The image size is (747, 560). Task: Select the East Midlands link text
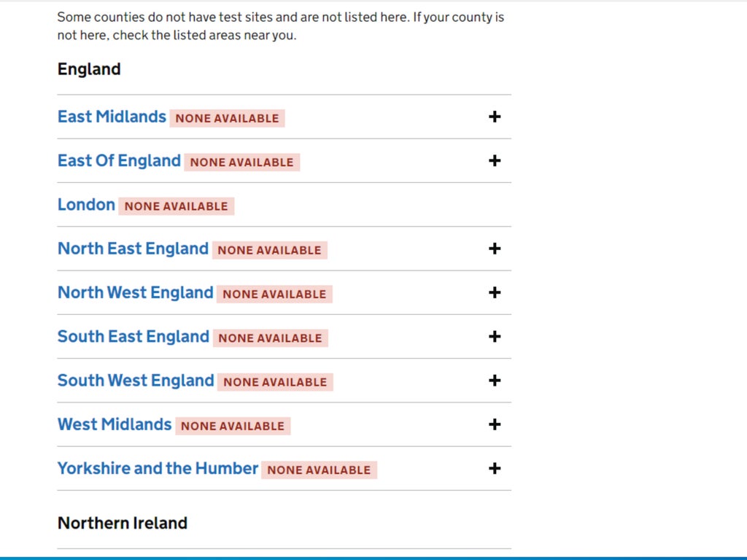click(112, 117)
